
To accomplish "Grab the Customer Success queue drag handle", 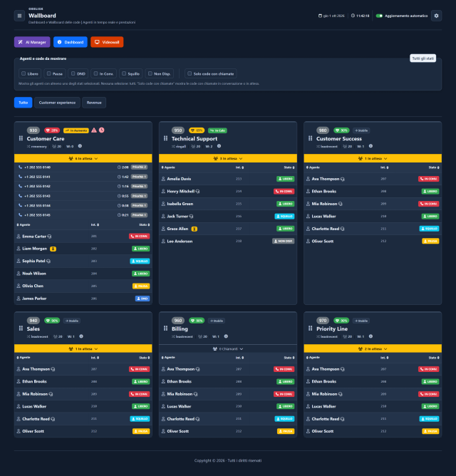I will coord(310,138).
